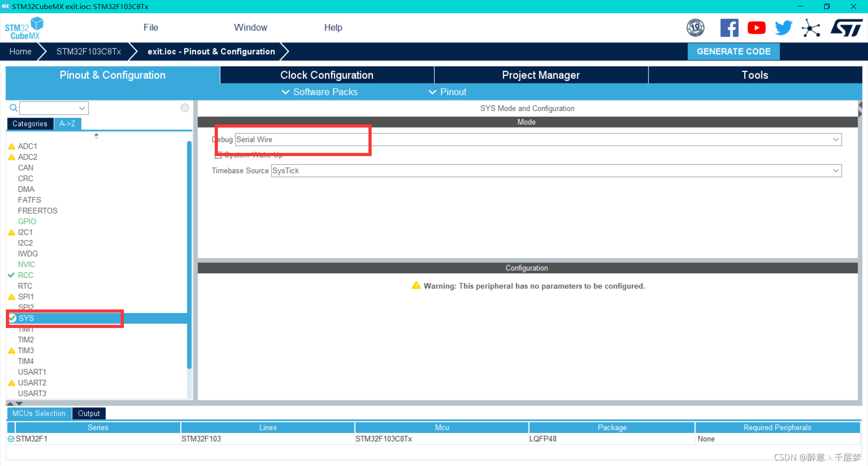Click the I2C1 warning triangle icon
Screen dimensions: 868x466
tap(12, 233)
